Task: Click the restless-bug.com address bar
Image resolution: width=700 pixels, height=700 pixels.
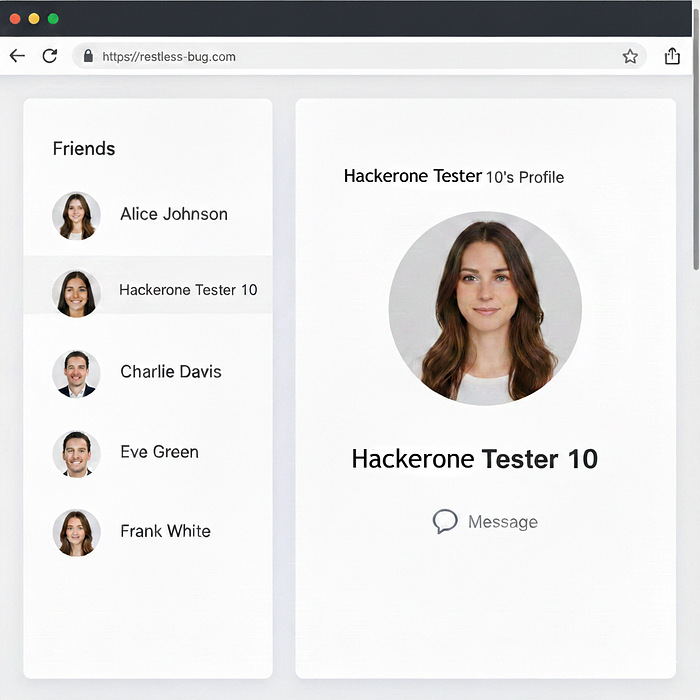Action: tap(359, 56)
